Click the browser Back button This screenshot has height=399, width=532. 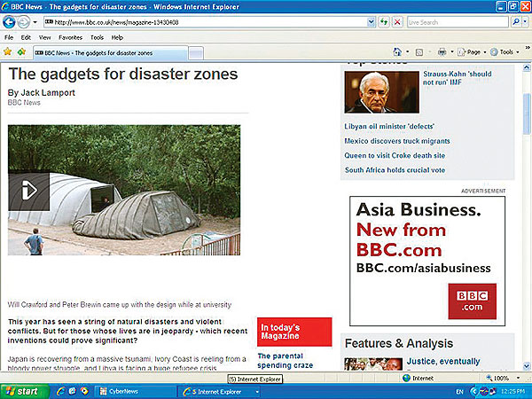9,22
